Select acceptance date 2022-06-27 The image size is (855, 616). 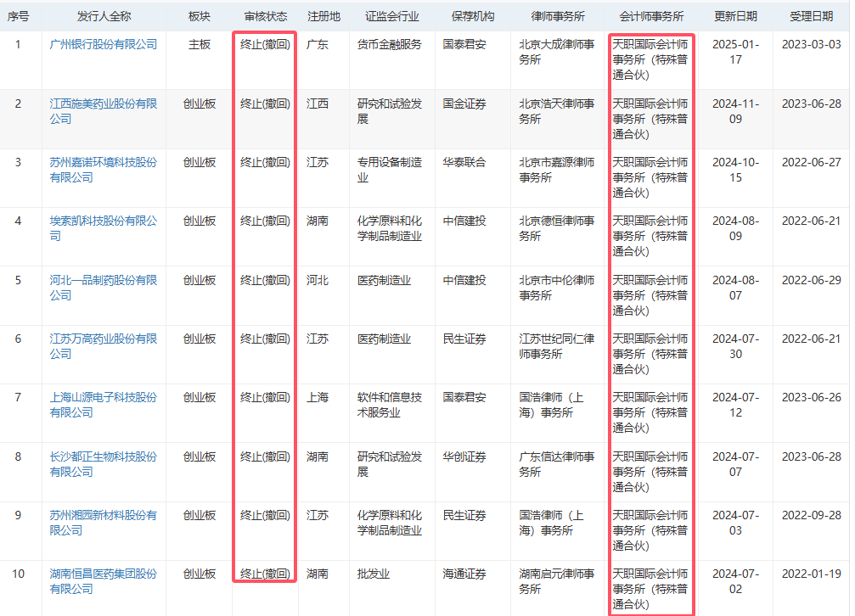pos(812,162)
